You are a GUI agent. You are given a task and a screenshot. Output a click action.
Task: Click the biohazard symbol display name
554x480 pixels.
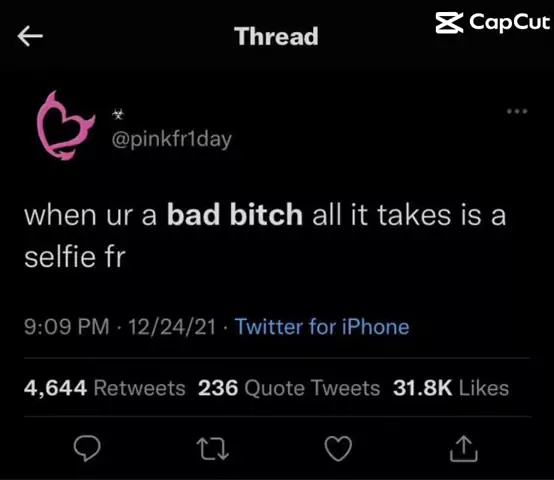(118, 114)
